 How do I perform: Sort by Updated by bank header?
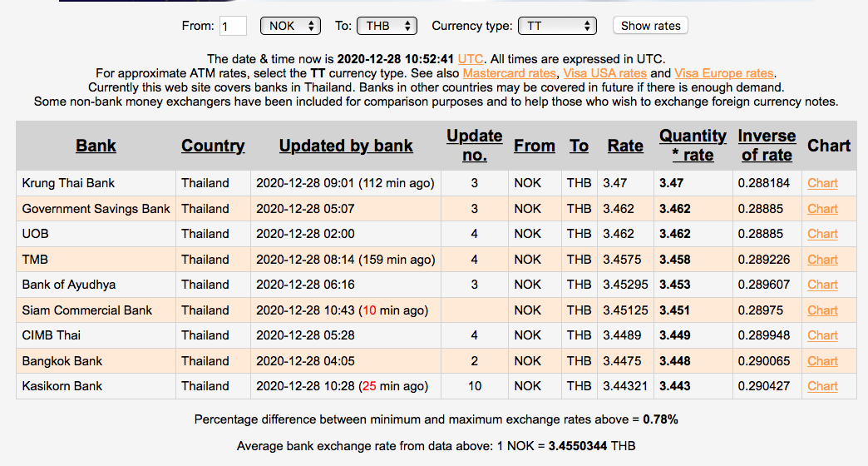coord(346,146)
